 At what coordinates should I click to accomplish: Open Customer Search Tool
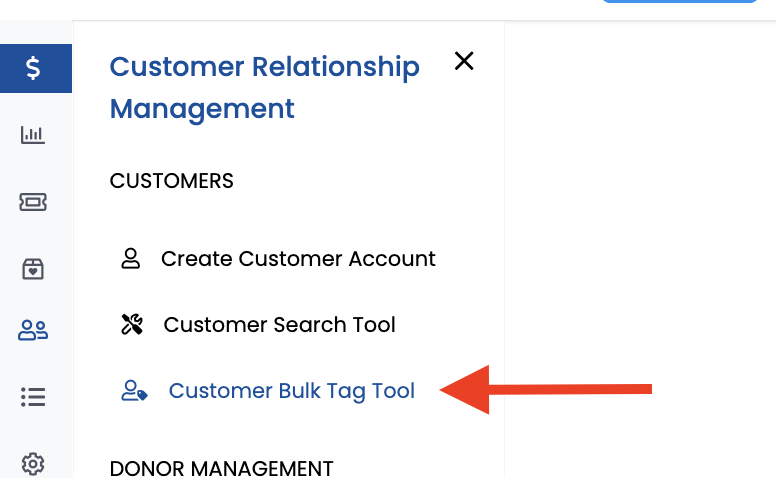pyautogui.click(x=279, y=325)
